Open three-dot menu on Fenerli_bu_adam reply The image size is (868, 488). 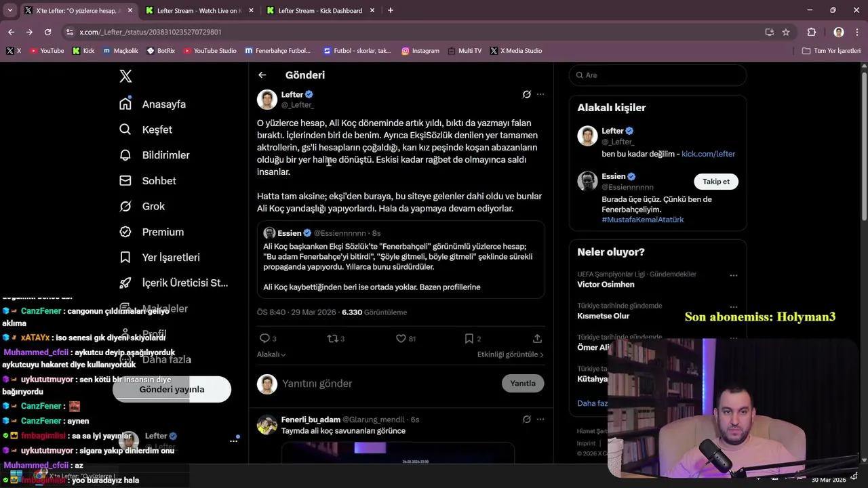(540, 420)
